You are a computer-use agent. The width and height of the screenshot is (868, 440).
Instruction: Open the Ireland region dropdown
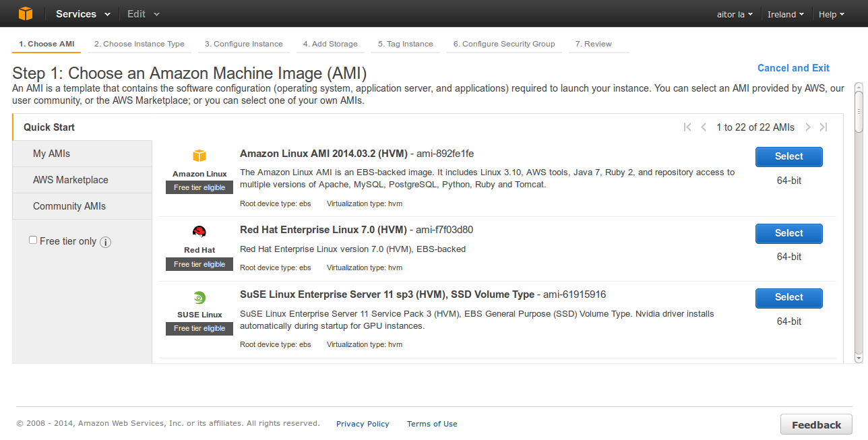785,14
